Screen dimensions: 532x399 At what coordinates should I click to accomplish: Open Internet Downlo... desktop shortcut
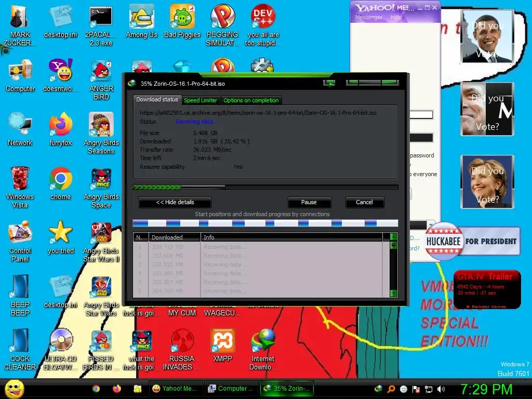263,349
